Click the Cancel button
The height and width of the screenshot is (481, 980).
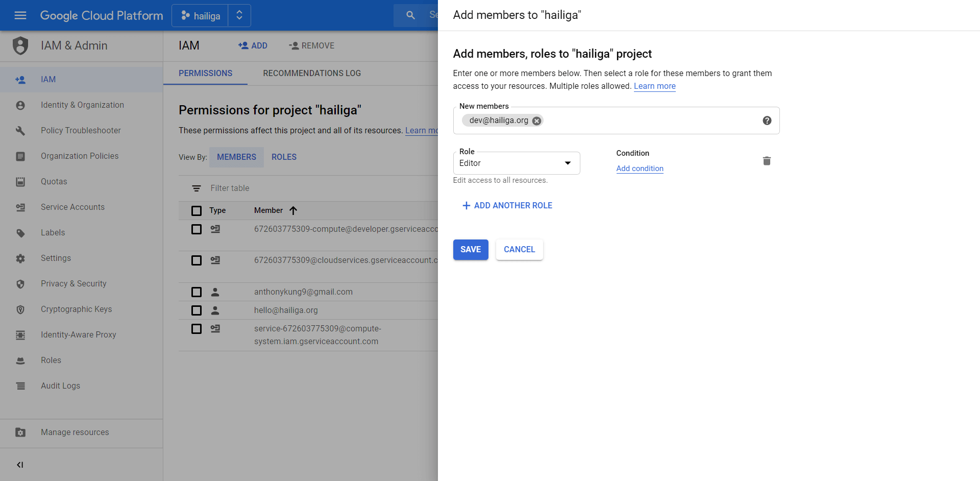[x=519, y=250]
